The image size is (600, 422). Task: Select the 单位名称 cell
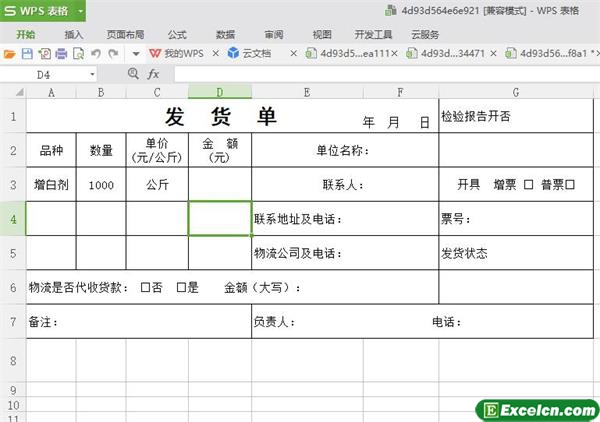[345, 150]
